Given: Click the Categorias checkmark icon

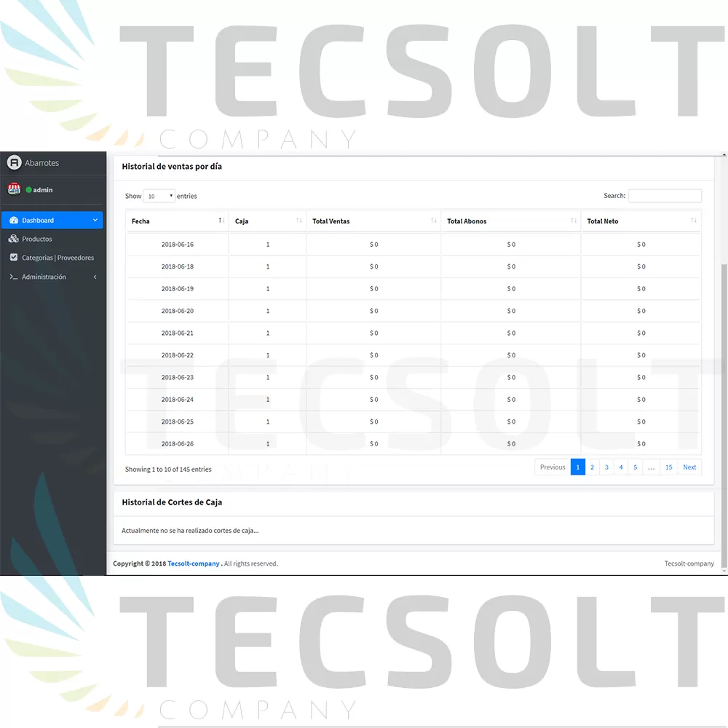Looking at the screenshot, I should [13, 258].
